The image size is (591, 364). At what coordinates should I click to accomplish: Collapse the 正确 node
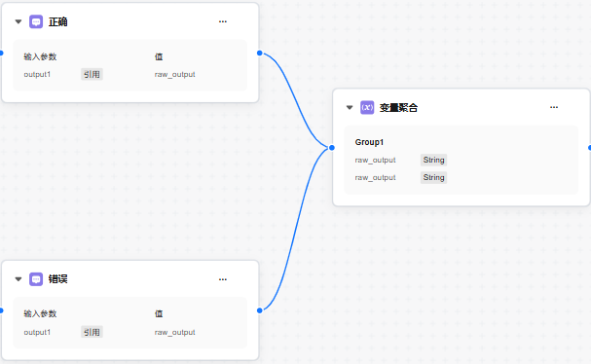coord(18,21)
